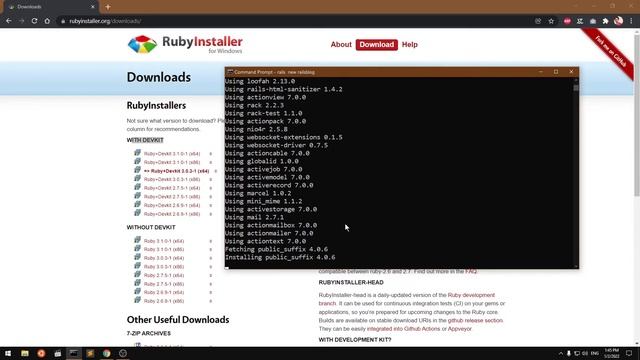Open a new browser tab
640x360 pixels.
click(108, 7)
